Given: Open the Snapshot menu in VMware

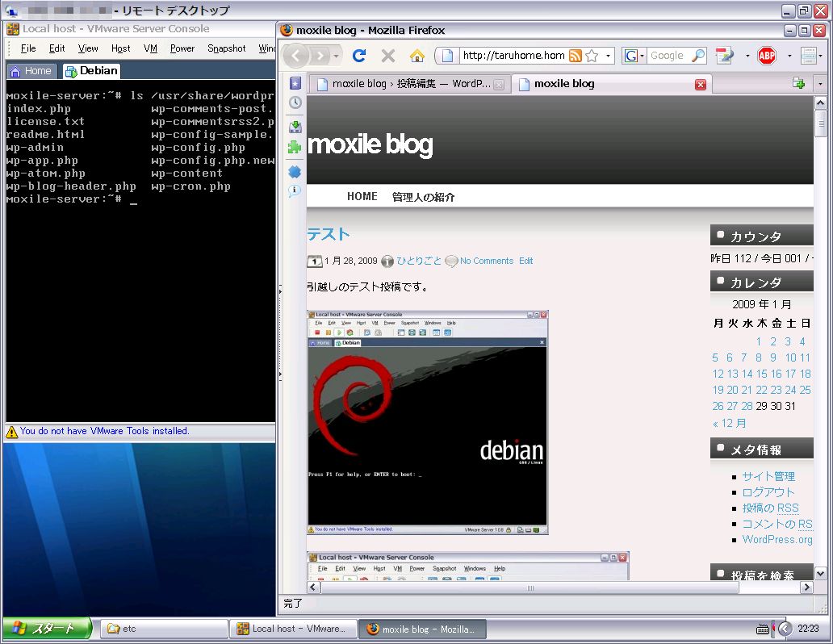Looking at the screenshot, I should (x=226, y=48).
